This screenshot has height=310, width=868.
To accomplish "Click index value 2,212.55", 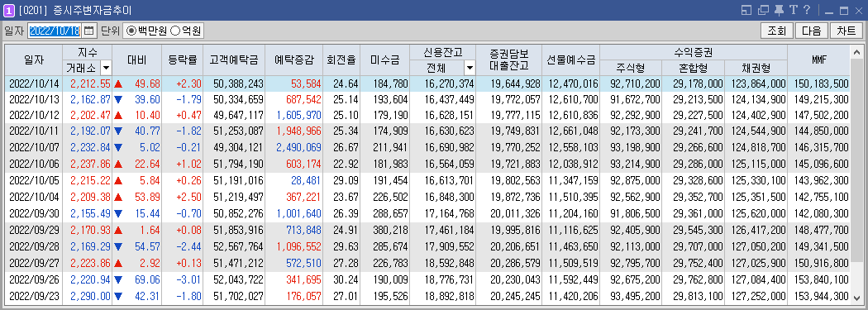I will pos(90,83).
